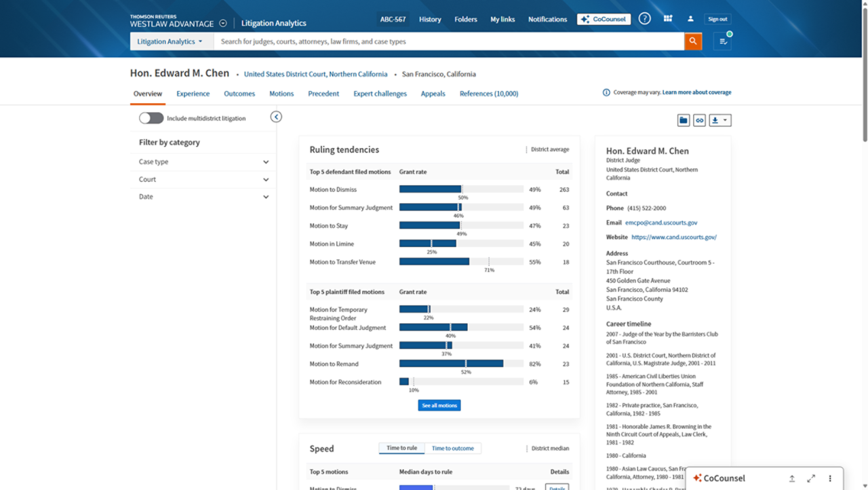The width and height of the screenshot is (868, 490).
Task: Click the See all motions button
Action: tap(439, 405)
